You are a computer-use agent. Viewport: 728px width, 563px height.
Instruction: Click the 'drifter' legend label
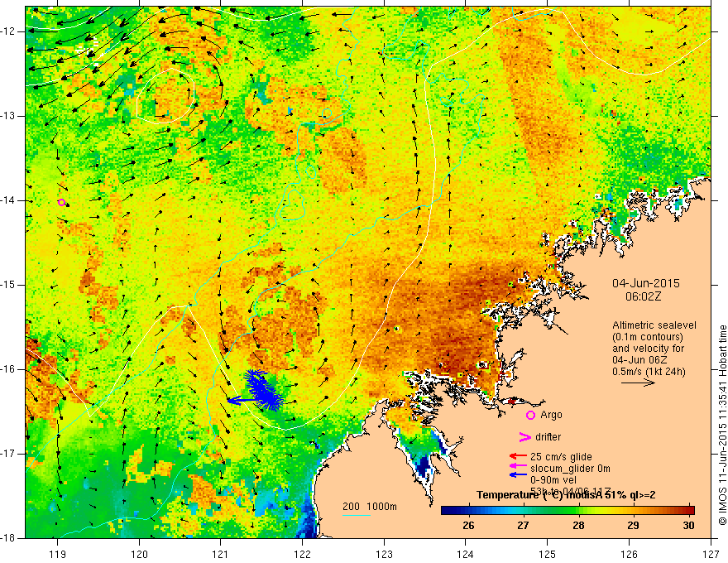[x=548, y=437]
